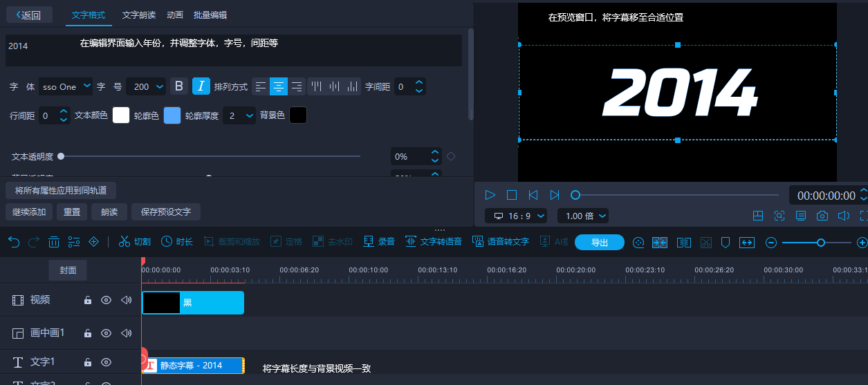The width and height of the screenshot is (868, 385).
Task: Click the preview volume speaker icon
Action: tap(843, 216)
